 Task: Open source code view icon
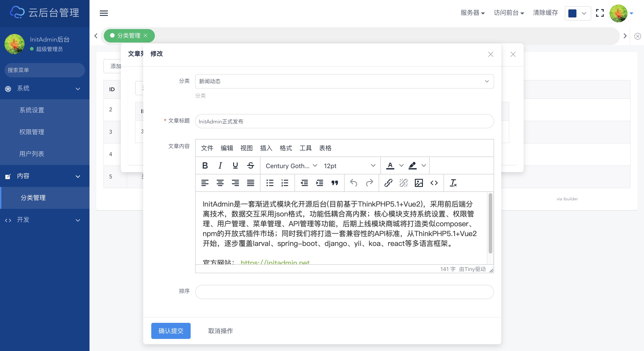[434, 183]
